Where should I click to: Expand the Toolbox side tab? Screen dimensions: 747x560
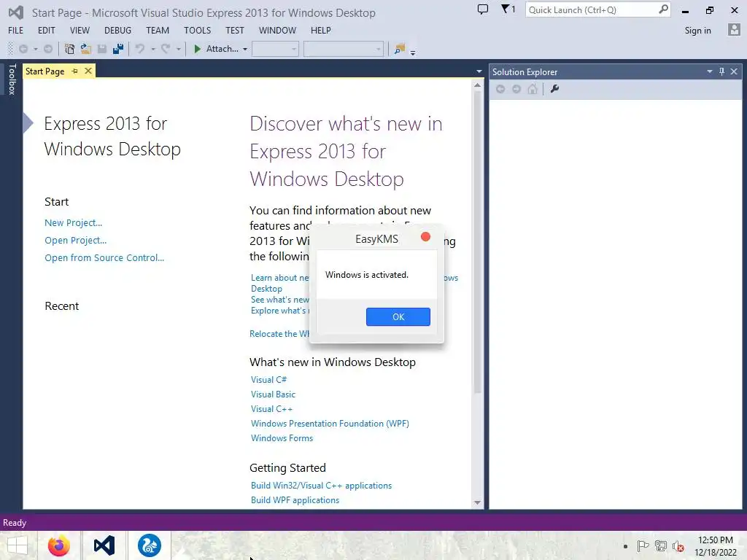pos(12,79)
